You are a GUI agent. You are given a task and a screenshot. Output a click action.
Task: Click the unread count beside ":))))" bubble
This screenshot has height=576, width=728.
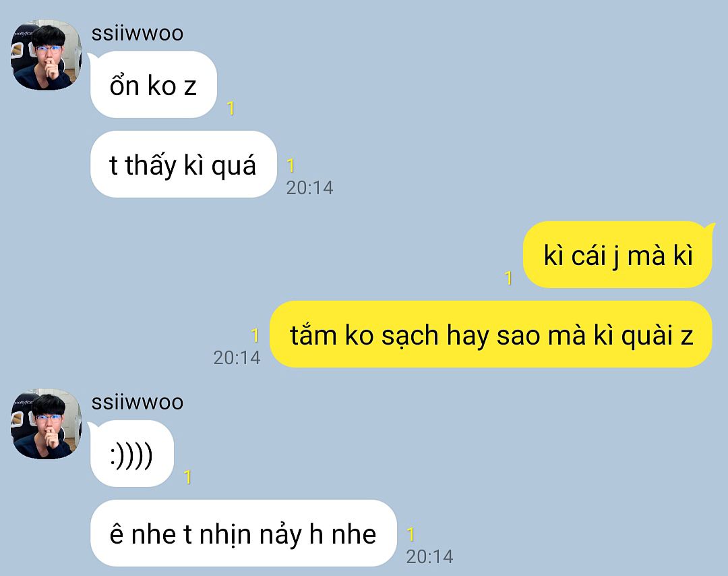(x=187, y=477)
